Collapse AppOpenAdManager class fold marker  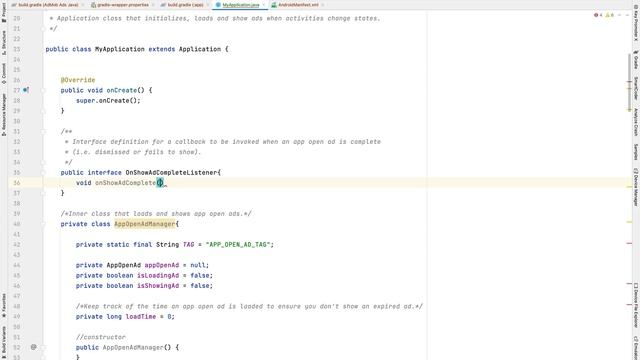pyautogui.click(x=43, y=224)
